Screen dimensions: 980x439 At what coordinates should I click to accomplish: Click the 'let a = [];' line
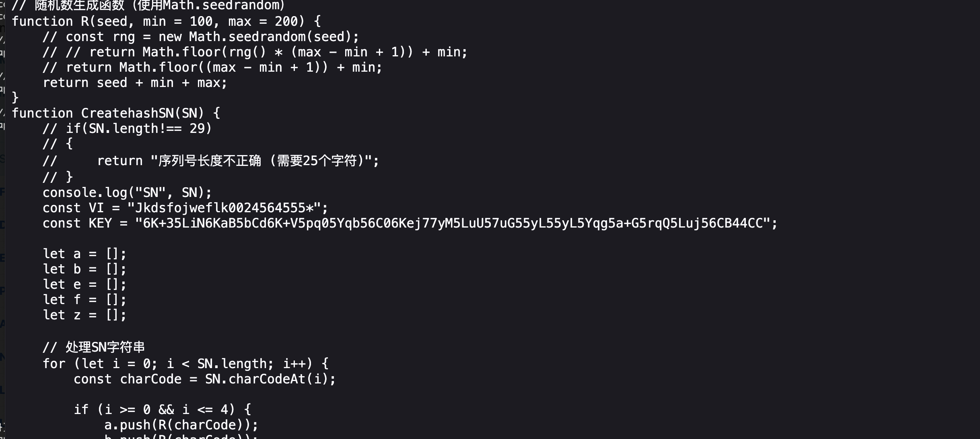84,254
